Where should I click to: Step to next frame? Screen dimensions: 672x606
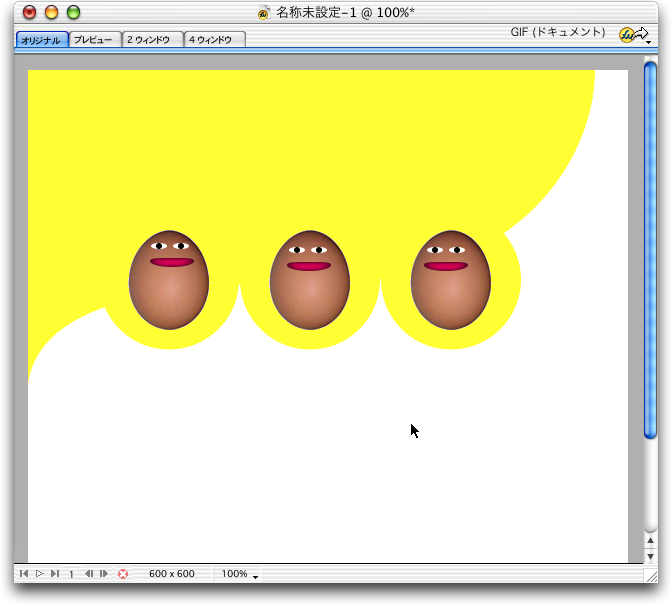pyautogui.click(x=104, y=573)
